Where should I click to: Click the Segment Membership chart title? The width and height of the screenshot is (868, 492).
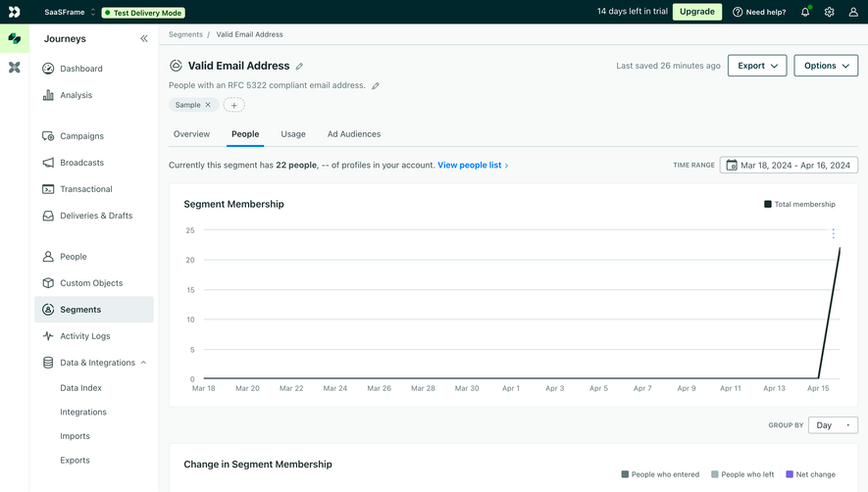tap(233, 204)
